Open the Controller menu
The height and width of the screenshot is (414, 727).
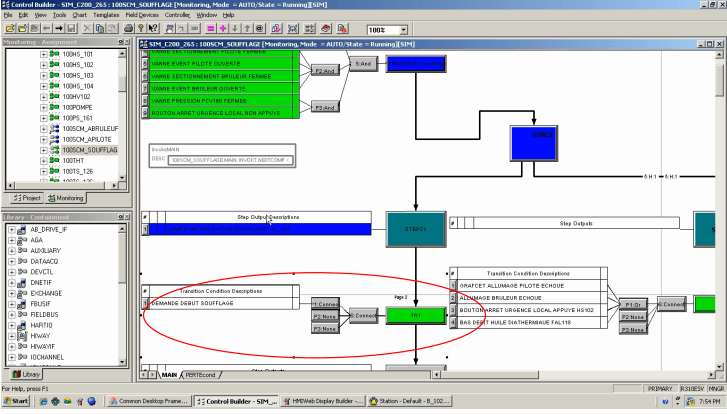point(177,15)
